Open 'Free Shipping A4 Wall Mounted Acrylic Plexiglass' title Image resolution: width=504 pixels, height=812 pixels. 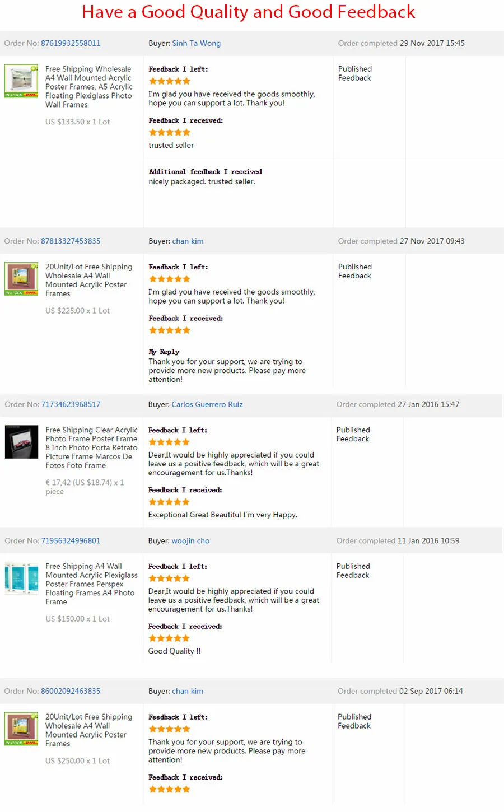(x=91, y=585)
